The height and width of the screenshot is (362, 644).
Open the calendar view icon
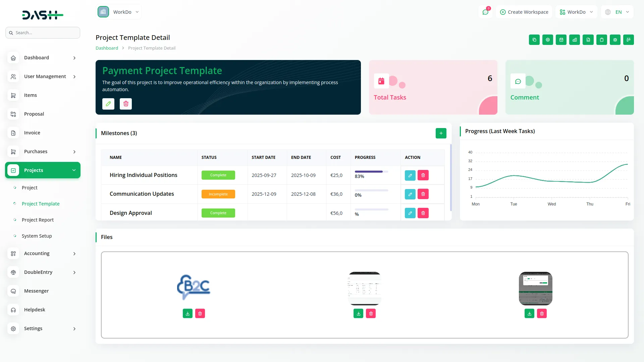click(561, 40)
